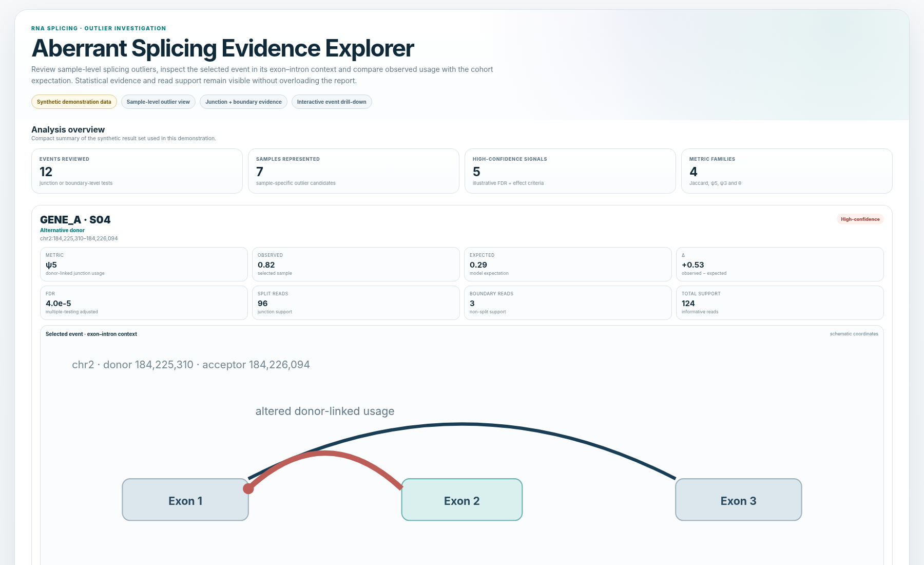Image resolution: width=924 pixels, height=565 pixels.
Task: Click the Exon 3 box
Action: click(739, 500)
